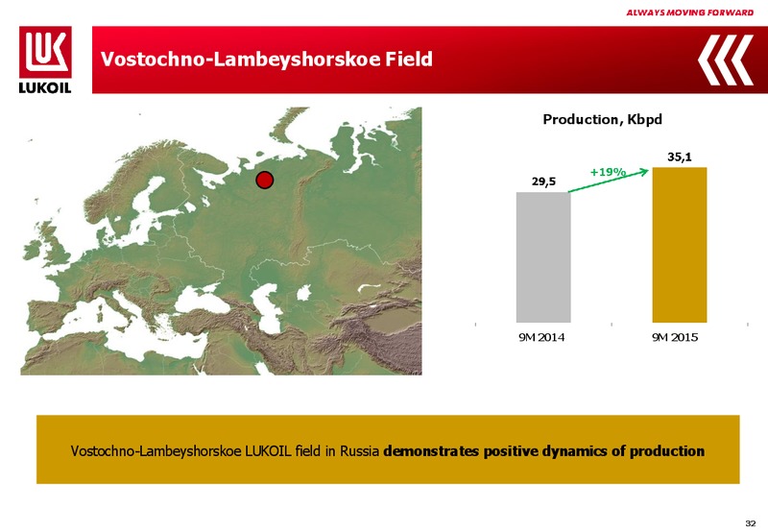Image resolution: width=768 pixels, height=532 pixels.
Task: Click the LUKOIL logo emblem
Action: tap(45, 53)
